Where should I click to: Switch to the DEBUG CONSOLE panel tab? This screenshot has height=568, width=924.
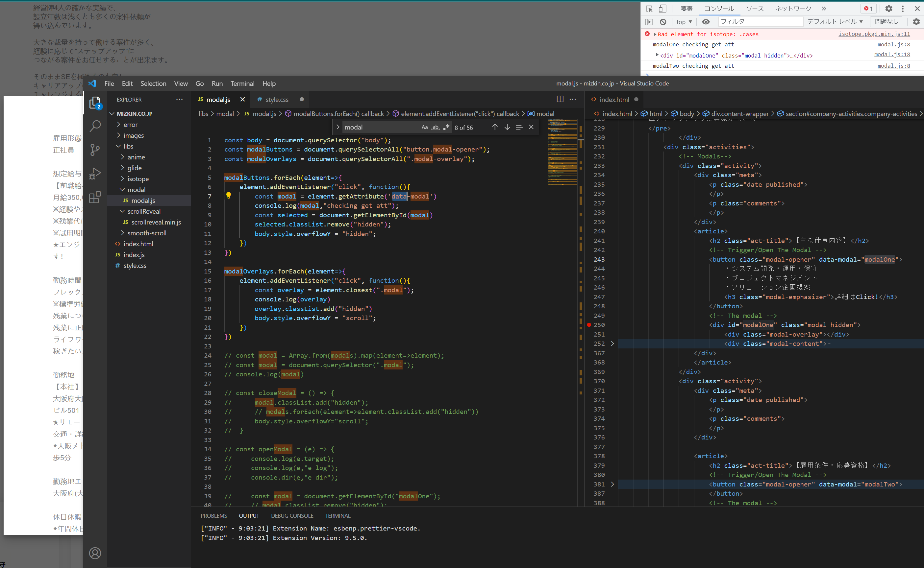[x=292, y=516]
